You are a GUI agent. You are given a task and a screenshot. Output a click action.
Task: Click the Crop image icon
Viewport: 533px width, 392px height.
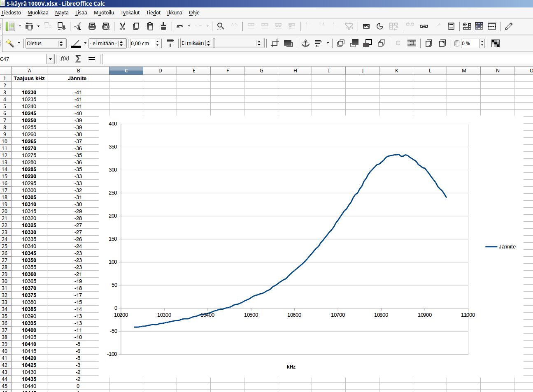(275, 43)
